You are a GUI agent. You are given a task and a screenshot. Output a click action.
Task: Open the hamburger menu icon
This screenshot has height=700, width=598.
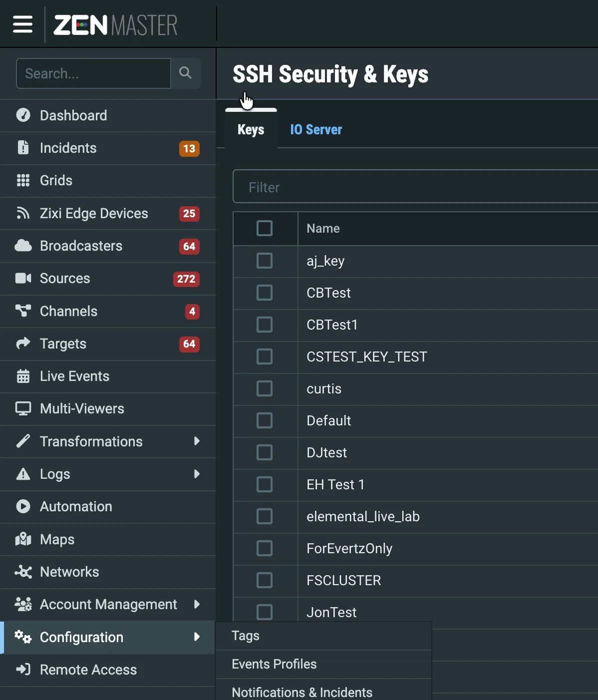point(22,24)
